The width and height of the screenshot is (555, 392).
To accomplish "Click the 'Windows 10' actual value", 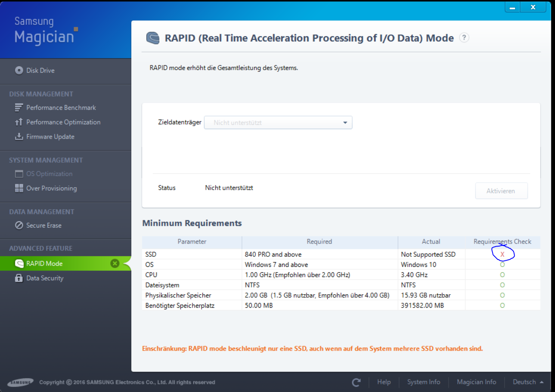I will [419, 265].
